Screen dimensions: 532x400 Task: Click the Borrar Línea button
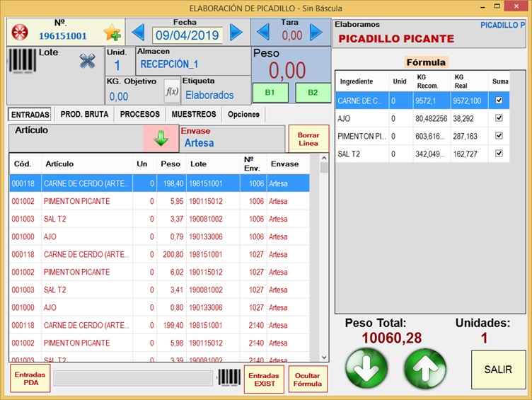(308, 139)
